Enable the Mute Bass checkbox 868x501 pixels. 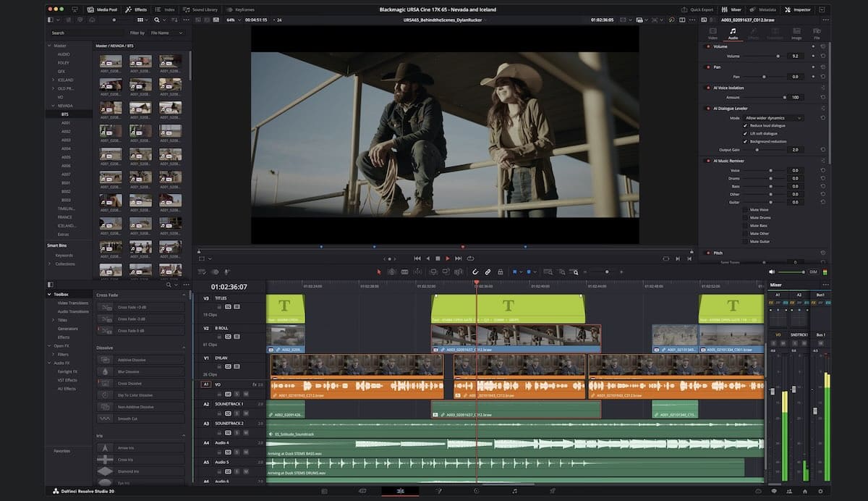[x=745, y=225]
